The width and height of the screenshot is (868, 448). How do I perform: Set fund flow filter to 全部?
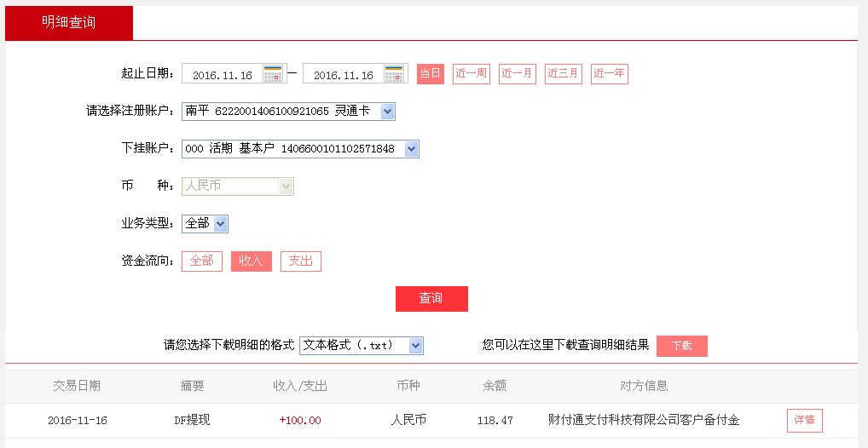[x=202, y=261]
